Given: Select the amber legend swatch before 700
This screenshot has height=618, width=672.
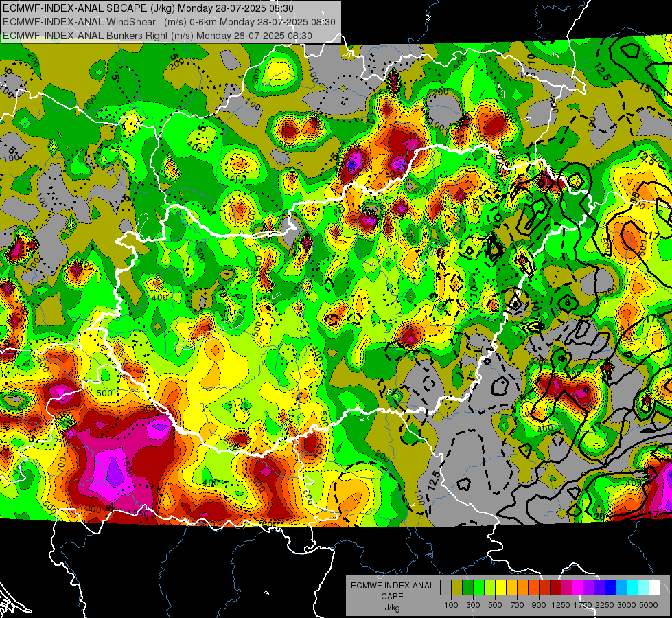Looking at the screenshot, I should click(511, 588).
